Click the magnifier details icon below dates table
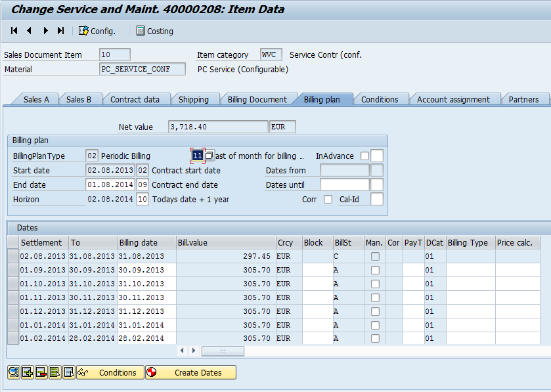The height and width of the screenshot is (392, 551). pos(14,372)
